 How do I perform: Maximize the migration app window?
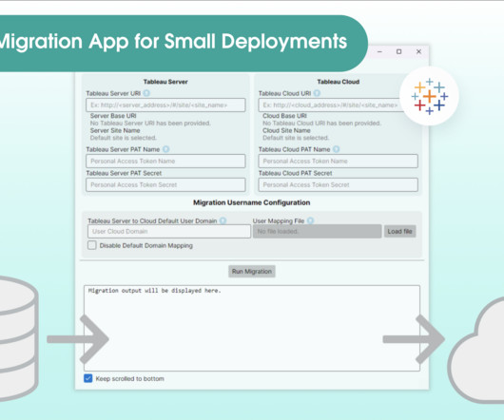tap(398, 51)
